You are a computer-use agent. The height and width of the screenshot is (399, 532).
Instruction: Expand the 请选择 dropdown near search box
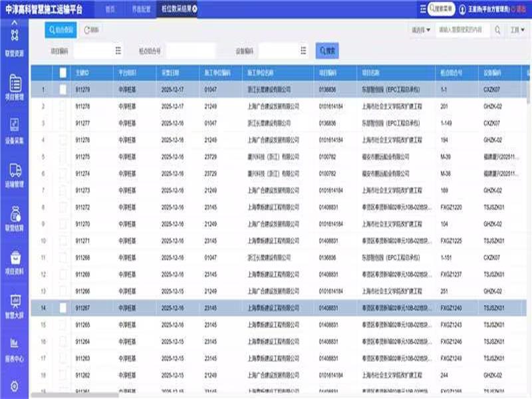click(420, 30)
